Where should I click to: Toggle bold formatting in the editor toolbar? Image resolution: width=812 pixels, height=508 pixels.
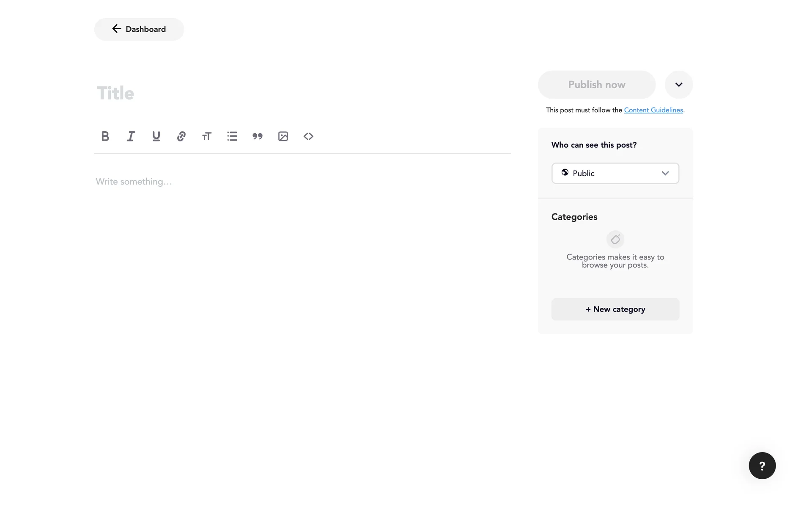coord(105,136)
